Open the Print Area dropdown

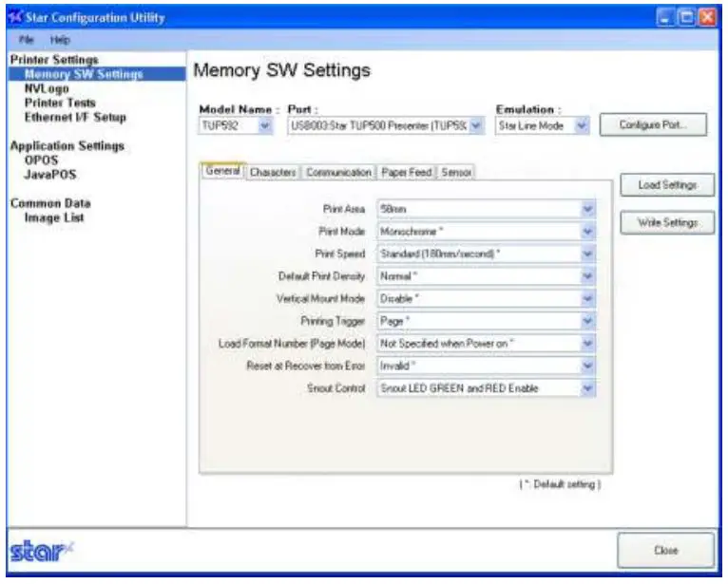click(486, 209)
